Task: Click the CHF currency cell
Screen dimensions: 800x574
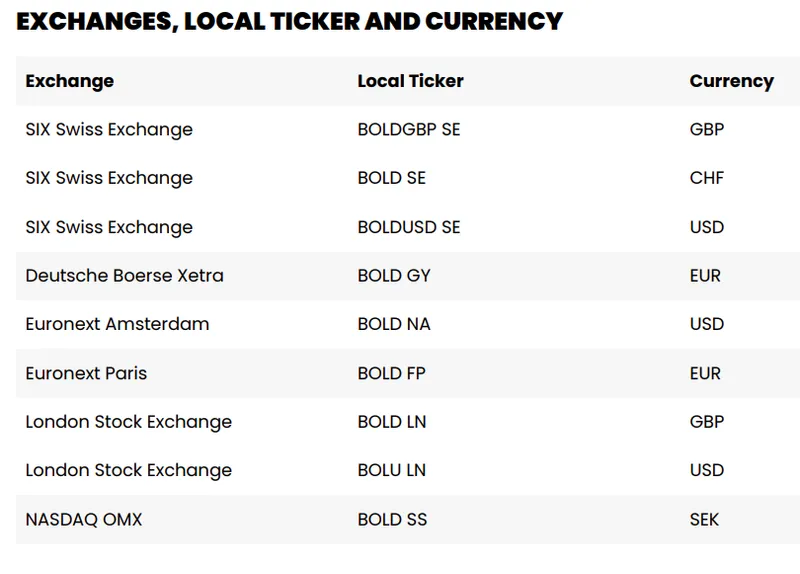Action: [x=706, y=178]
